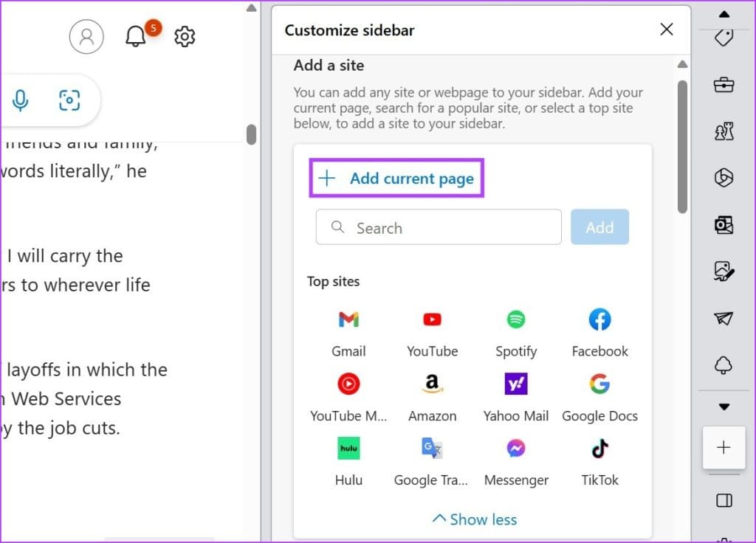Select YouTube from Top sites
Viewport: 756px width, 543px height.
point(433,332)
